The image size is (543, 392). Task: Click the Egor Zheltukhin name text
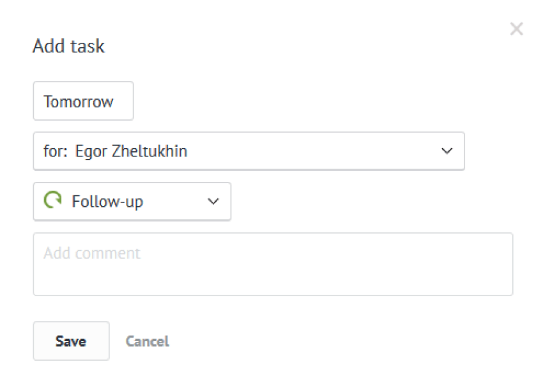(x=131, y=151)
